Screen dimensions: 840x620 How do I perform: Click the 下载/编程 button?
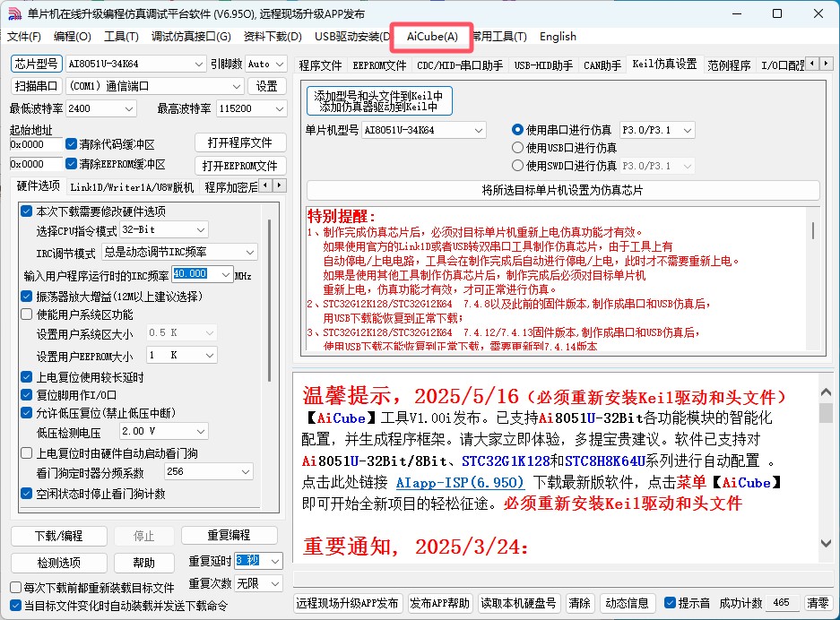click(59, 536)
